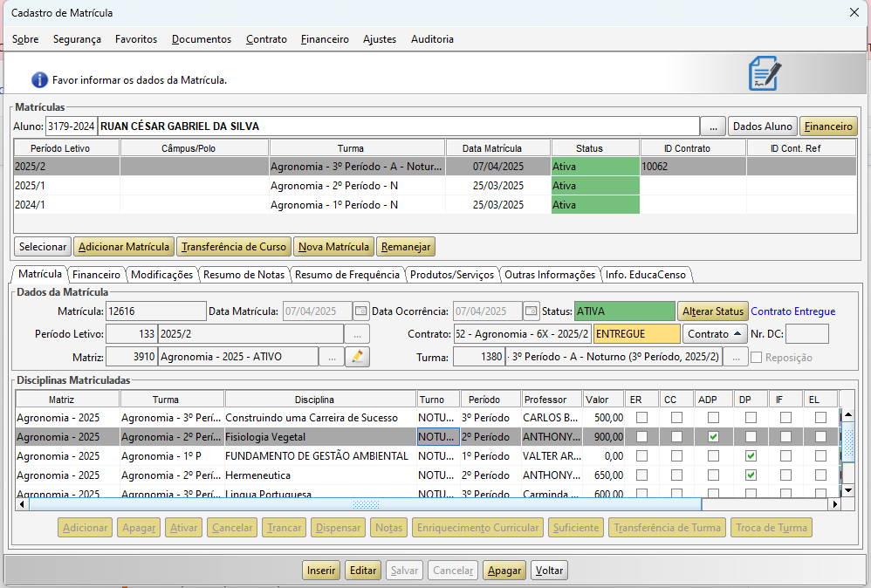This screenshot has height=588, width=871.
Task: Click the Nova Matrícula button
Action: [334, 247]
